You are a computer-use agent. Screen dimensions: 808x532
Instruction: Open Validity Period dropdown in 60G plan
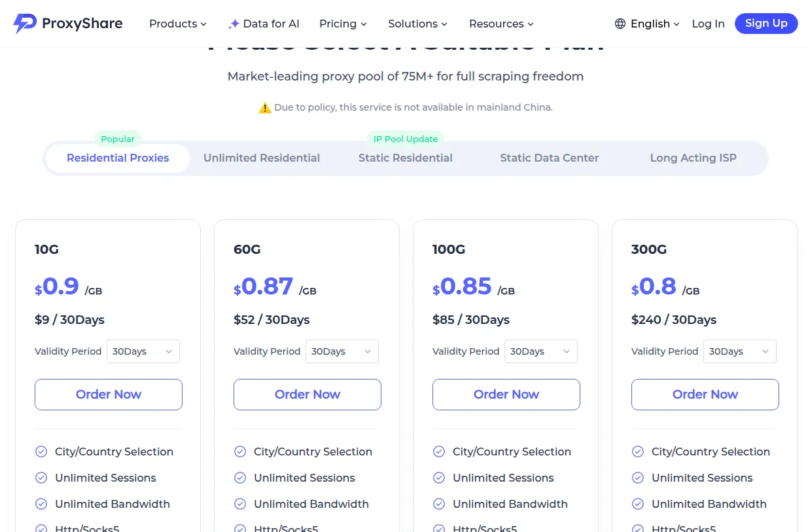pyautogui.click(x=342, y=351)
